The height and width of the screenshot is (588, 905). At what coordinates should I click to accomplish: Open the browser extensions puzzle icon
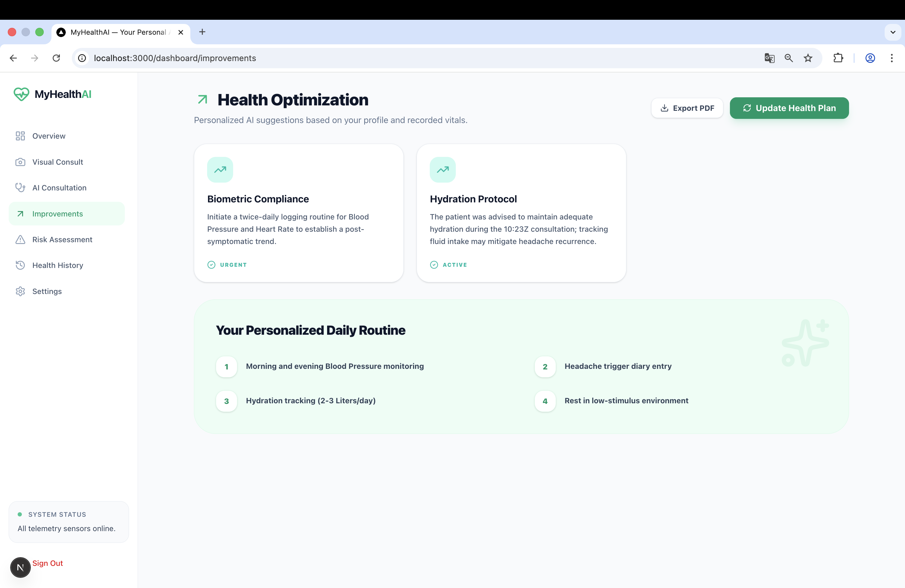838,58
